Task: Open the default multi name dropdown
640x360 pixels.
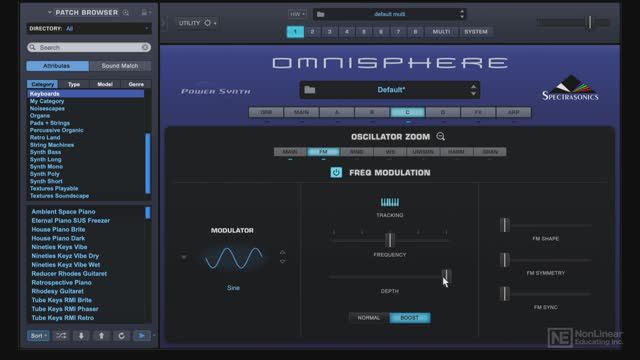Action: click(x=390, y=14)
